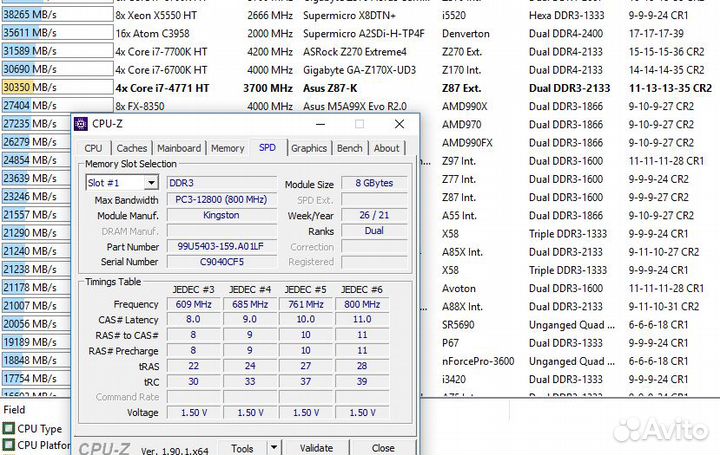Select the SPD tab
Image resolution: width=720 pixels, height=455 pixels.
click(267, 148)
